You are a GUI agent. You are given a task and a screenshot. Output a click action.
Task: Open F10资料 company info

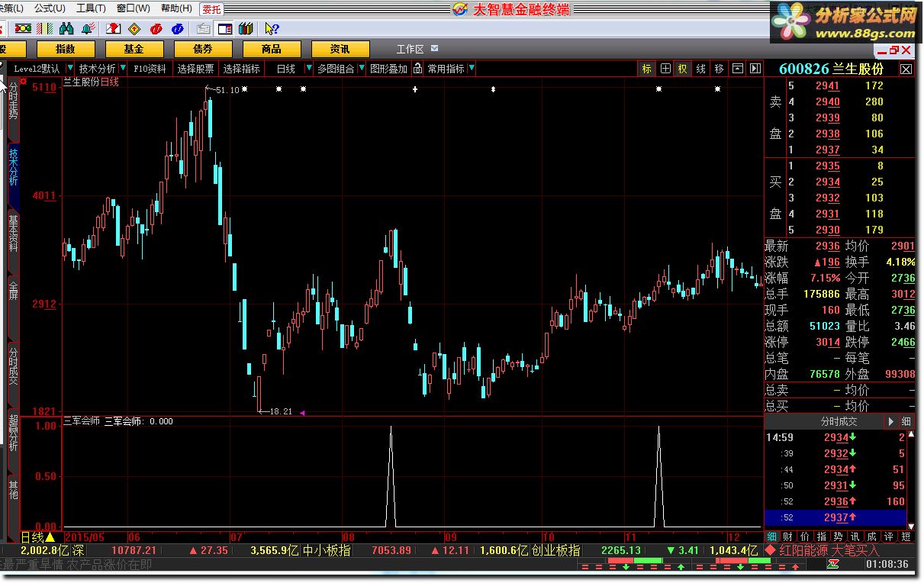150,69
